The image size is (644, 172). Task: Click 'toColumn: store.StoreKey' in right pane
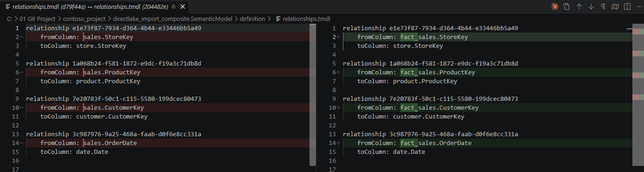click(x=400, y=46)
